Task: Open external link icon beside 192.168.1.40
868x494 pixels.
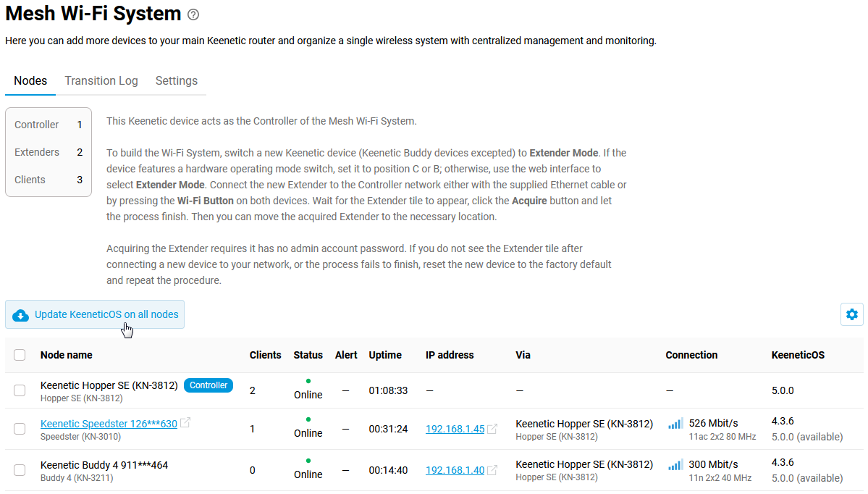Action: [492, 470]
